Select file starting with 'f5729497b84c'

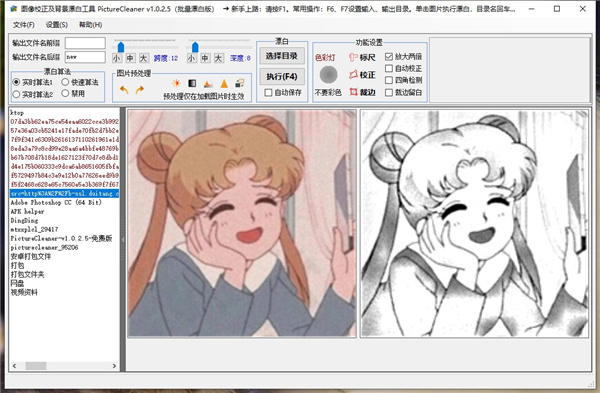coord(64,175)
